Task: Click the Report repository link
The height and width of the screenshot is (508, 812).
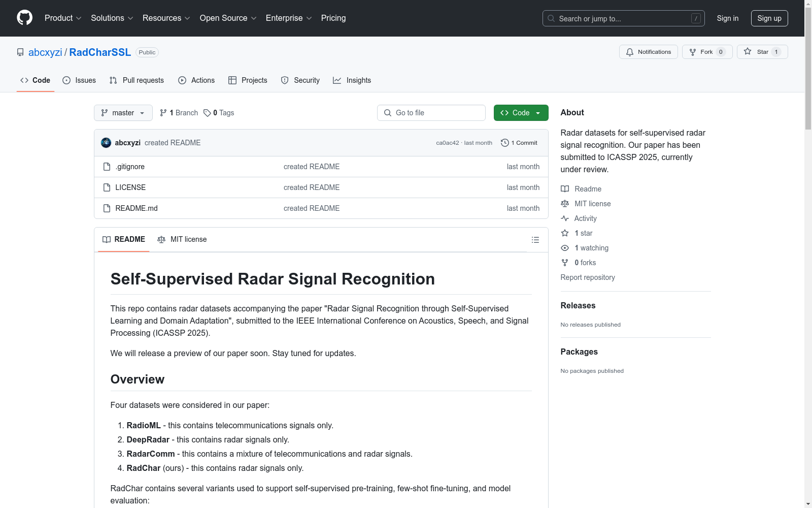Action: click(588, 277)
